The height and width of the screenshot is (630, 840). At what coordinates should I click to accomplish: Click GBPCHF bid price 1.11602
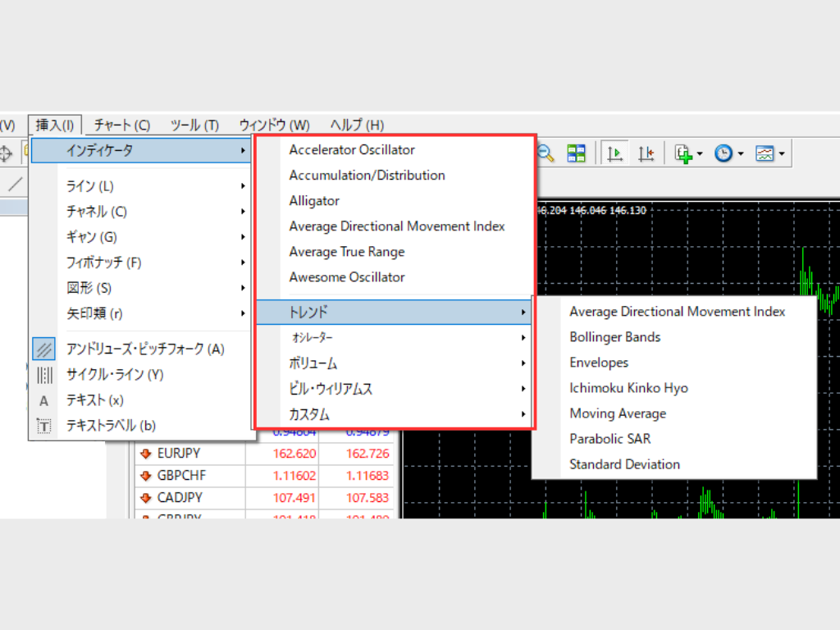coord(294,476)
